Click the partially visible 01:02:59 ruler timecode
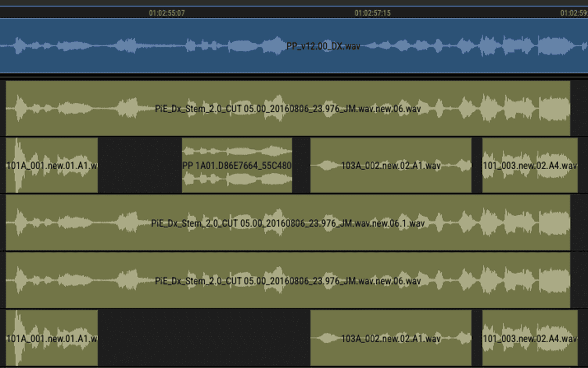588x368 pixels. pyautogui.click(x=574, y=13)
